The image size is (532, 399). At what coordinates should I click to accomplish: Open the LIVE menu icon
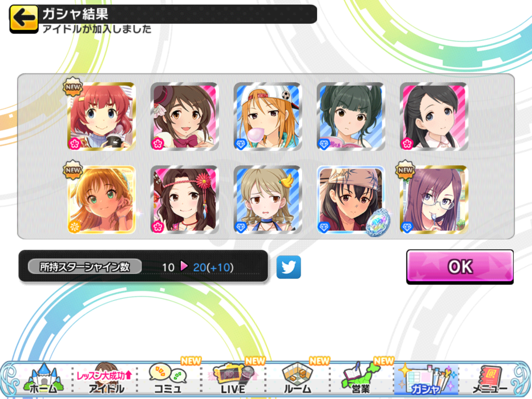(x=233, y=379)
